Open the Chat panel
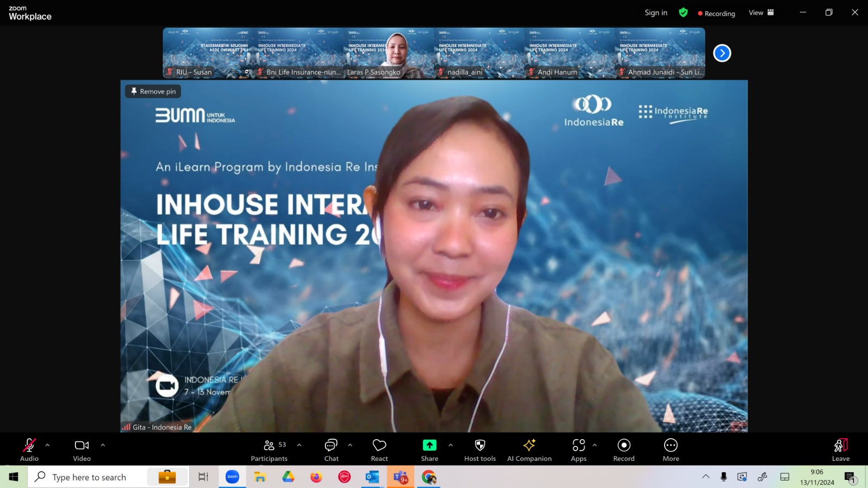868x488 pixels. tap(331, 450)
